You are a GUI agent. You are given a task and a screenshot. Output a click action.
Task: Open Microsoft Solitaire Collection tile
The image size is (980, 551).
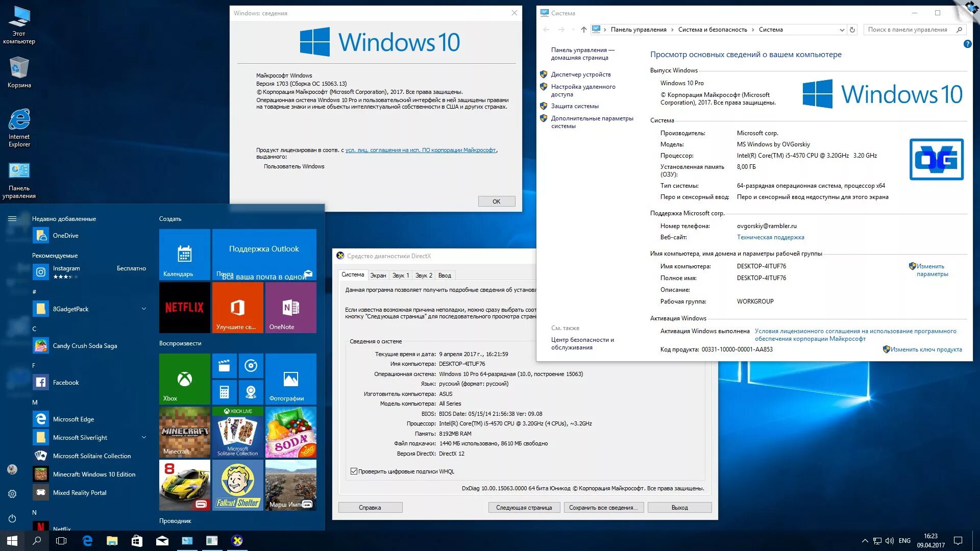coord(237,432)
